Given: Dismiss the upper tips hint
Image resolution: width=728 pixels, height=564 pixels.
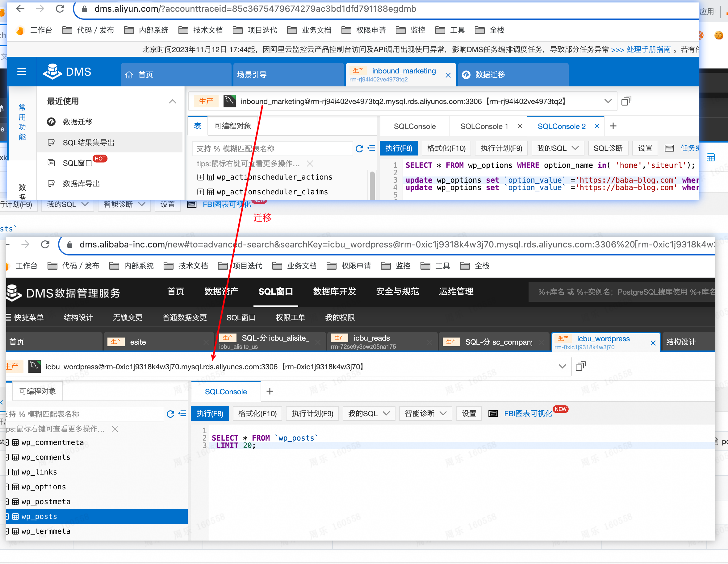Looking at the screenshot, I should (310, 164).
